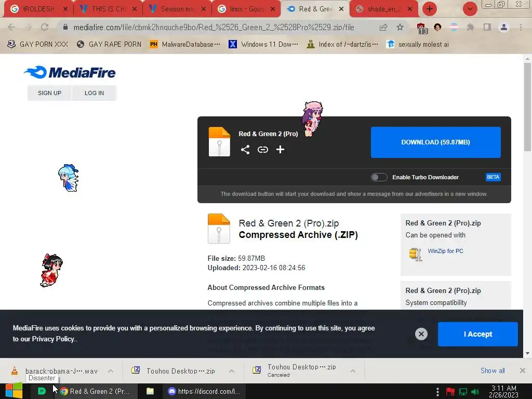
Task: Switch to the THIS IS CH tab
Action: (x=108, y=9)
